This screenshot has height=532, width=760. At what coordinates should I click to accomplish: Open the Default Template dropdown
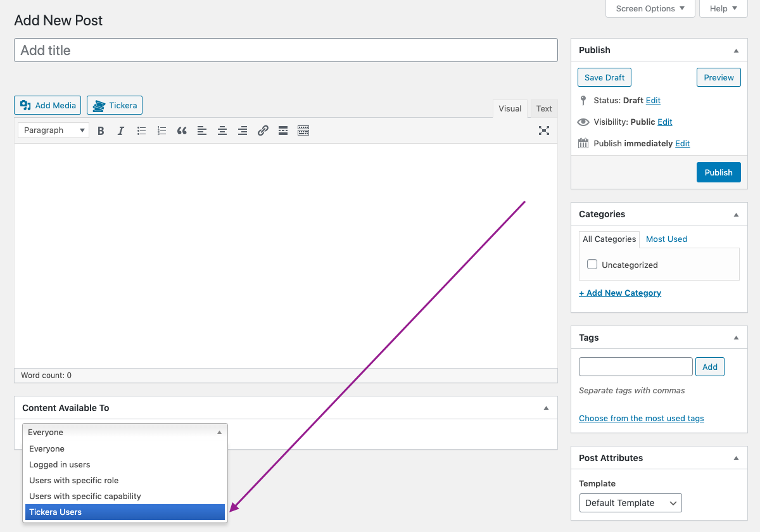630,503
